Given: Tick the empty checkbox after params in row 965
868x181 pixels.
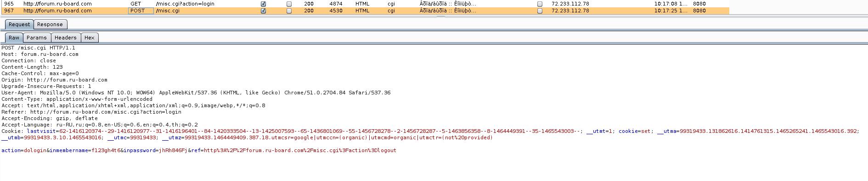Looking at the screenshot, I should coord(289,4).
